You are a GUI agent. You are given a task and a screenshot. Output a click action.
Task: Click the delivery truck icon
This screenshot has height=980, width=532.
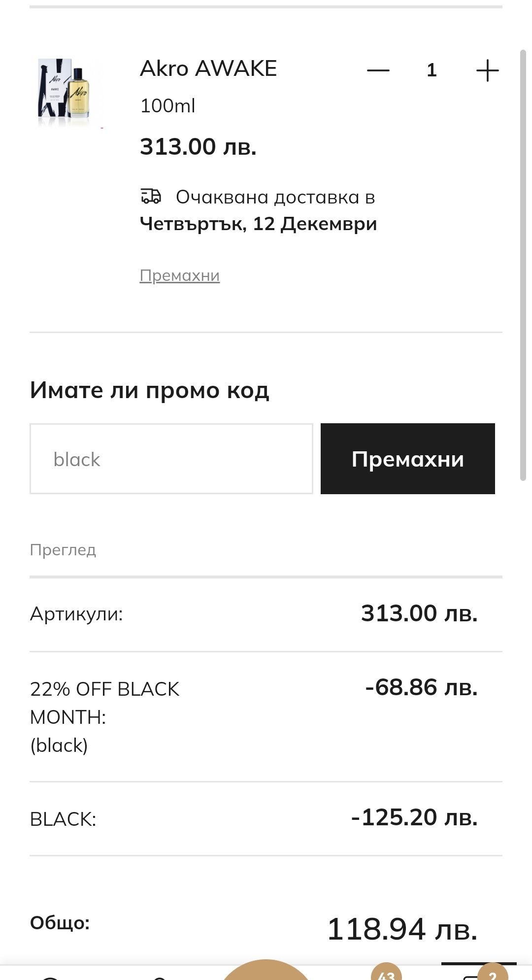pyautogui.click(x=151, y=196)
